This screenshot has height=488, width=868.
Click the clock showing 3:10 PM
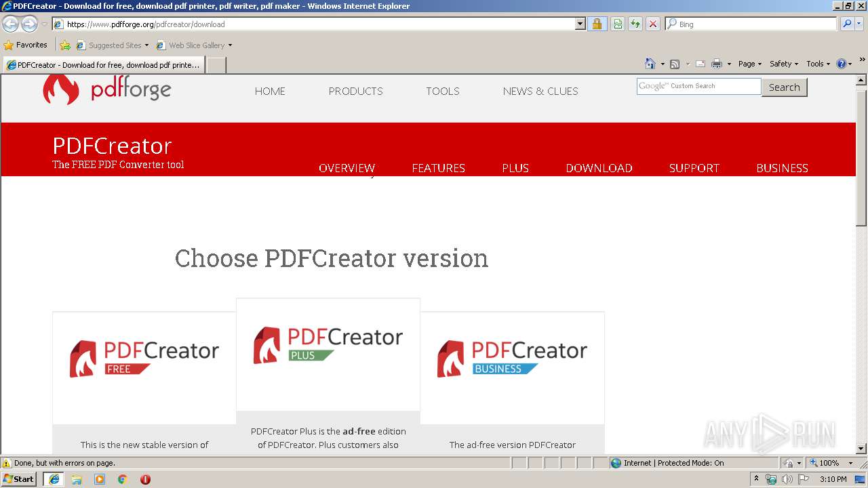coord(833,479)
